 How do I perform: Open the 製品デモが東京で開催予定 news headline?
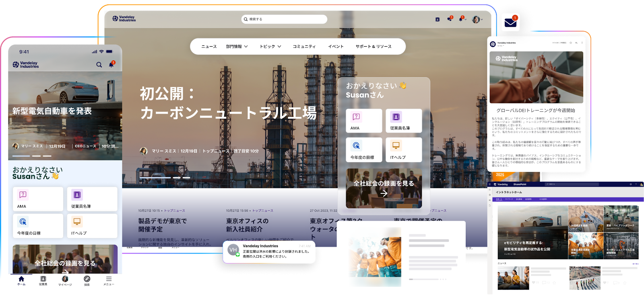click(162, 225)
